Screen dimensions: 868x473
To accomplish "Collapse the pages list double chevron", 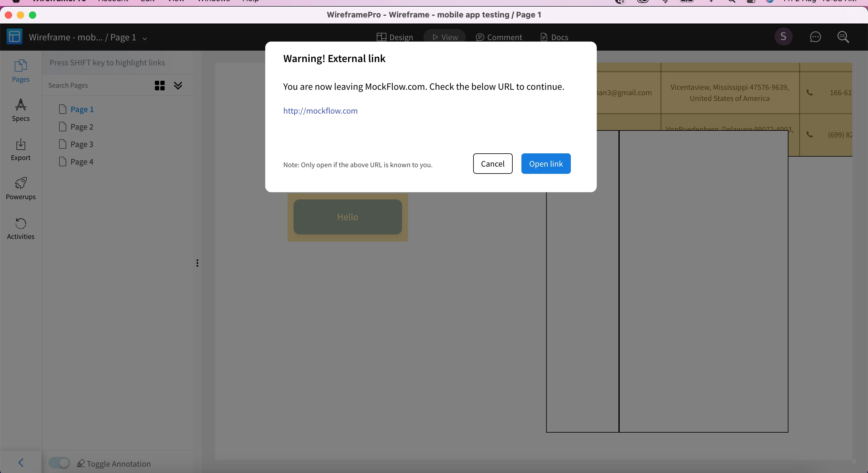I will pyautogui.click(x=178, y=86).
